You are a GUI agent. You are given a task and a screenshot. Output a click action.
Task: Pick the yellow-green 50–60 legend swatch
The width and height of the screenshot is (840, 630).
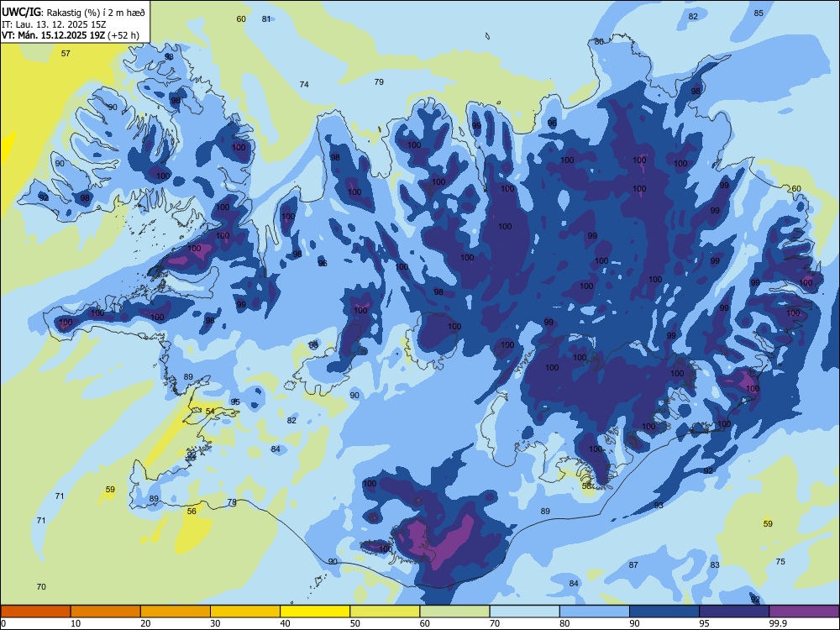(x=385, y=612)
